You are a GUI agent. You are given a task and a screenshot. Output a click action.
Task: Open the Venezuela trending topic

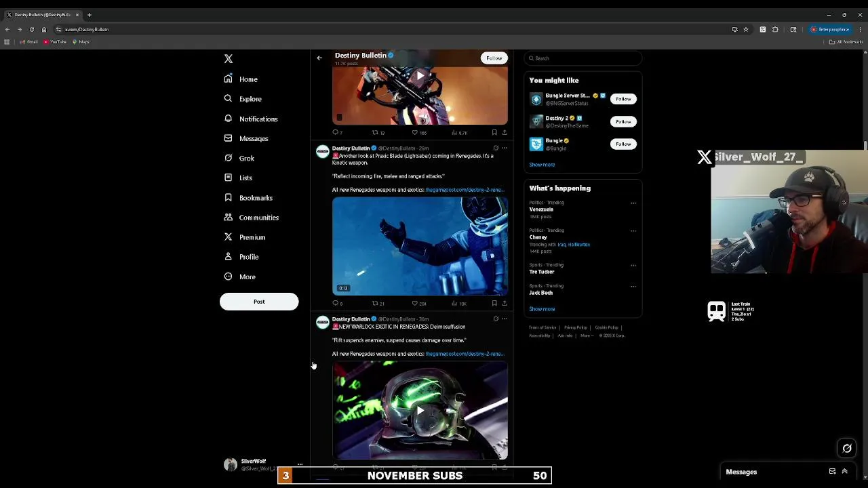pos(541,209)
